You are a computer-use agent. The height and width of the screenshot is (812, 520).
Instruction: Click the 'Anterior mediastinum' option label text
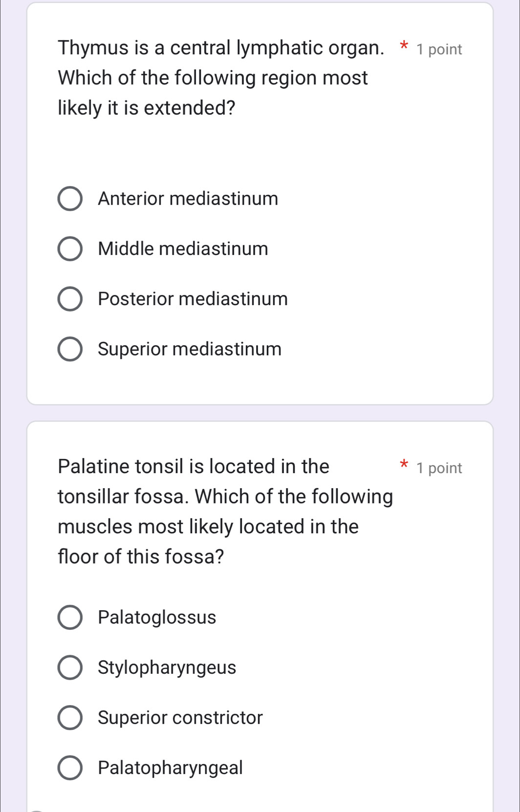click(x=188, y=199)
